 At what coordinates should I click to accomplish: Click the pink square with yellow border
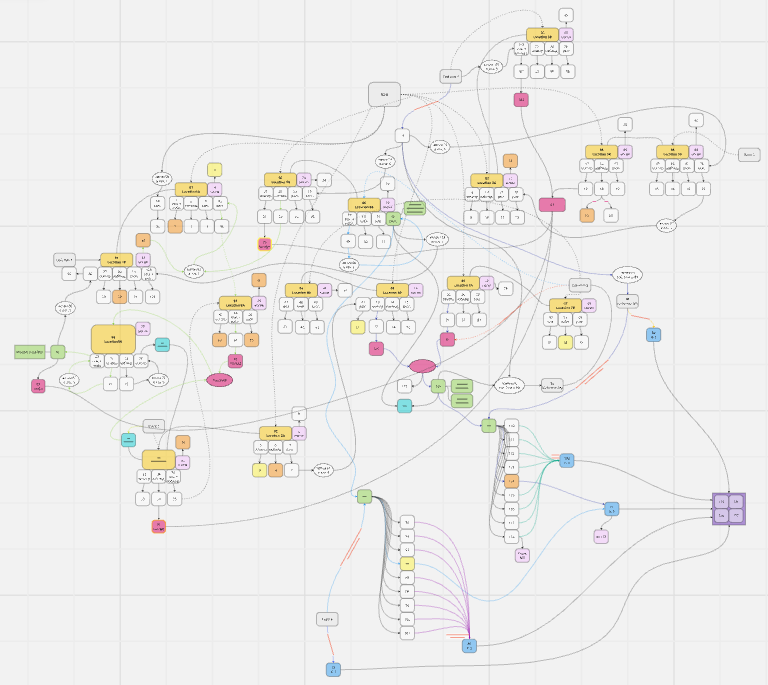(264, 244)
